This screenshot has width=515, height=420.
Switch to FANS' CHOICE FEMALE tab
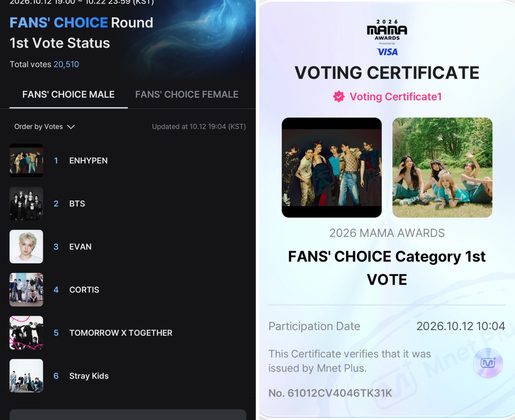coord(187,94)
